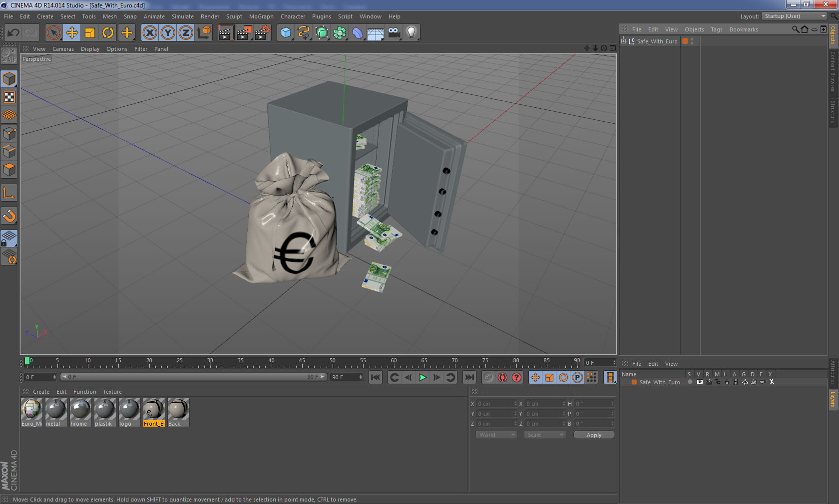Viewport: 839px width, 504px height.
Task: Enable Model mode
Action: pyautogui.click(x=9, y=79)
